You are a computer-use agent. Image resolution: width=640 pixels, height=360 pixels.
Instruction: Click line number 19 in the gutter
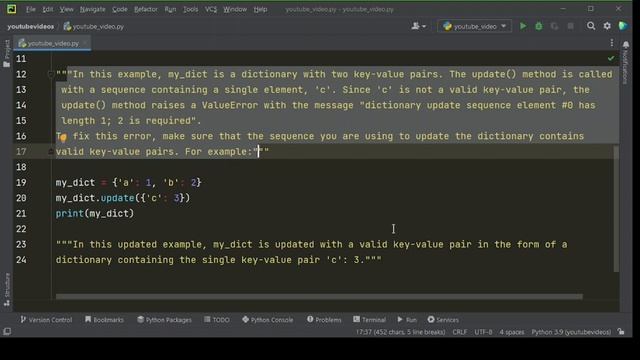[21, 182]
